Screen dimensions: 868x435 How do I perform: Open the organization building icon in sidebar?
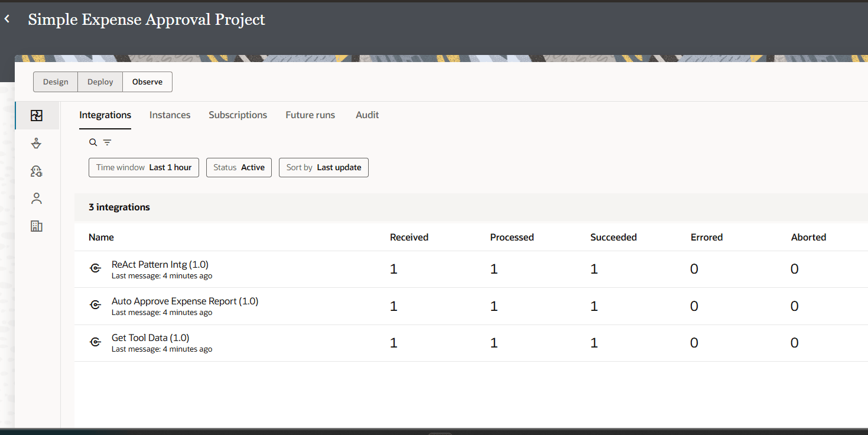[36, 226]
